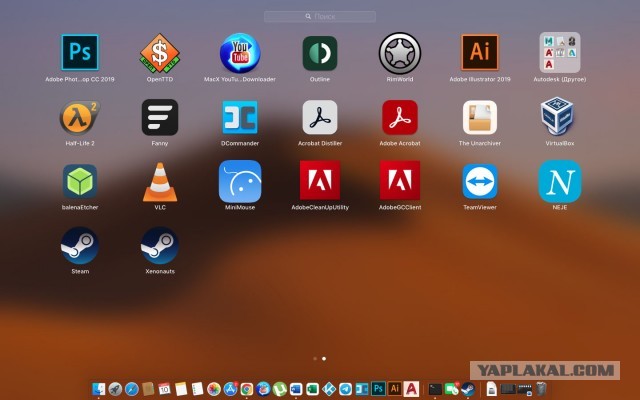Open App Store in the Dock
Image resolution: width=640 pixels, height=400 pixels.
click(x=230, y=389)
